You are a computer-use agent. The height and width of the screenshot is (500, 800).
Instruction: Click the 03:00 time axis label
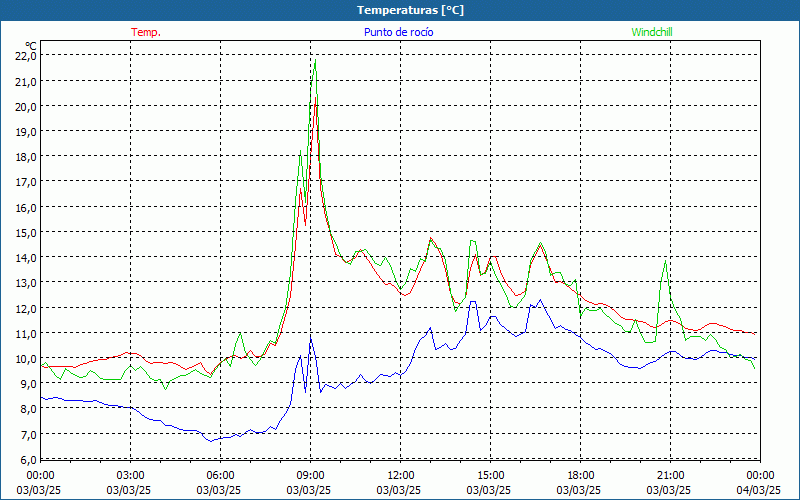(130, 475)
